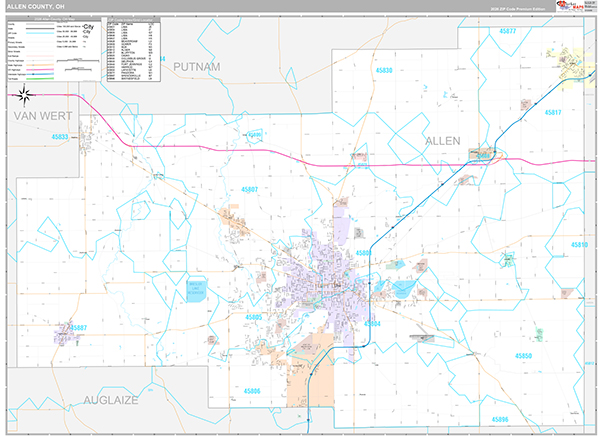This screenshot has height=436, width=600.
Task: Click the compass rose on the map
Action: (x=24, y=95)
